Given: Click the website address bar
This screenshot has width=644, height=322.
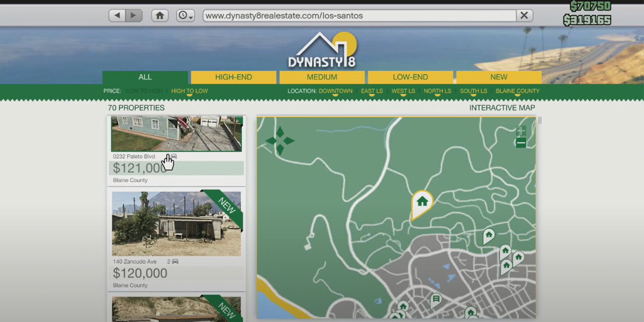Looking at the screenshot, I should [359, 15].
